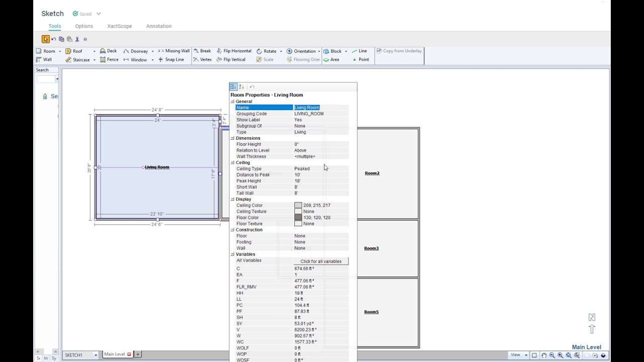644x362 pixels.
Task: Select the Break tool
Action: coord(202,51)
